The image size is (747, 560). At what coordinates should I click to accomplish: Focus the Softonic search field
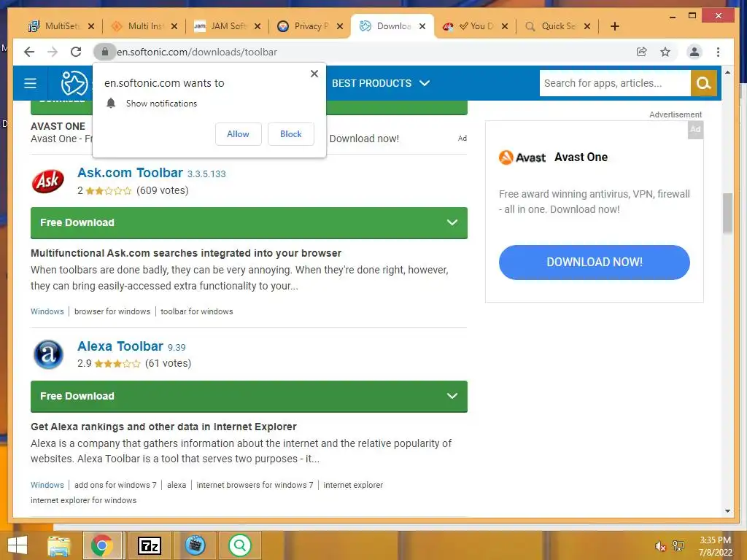pyautogui.click(x=614, y=83)
